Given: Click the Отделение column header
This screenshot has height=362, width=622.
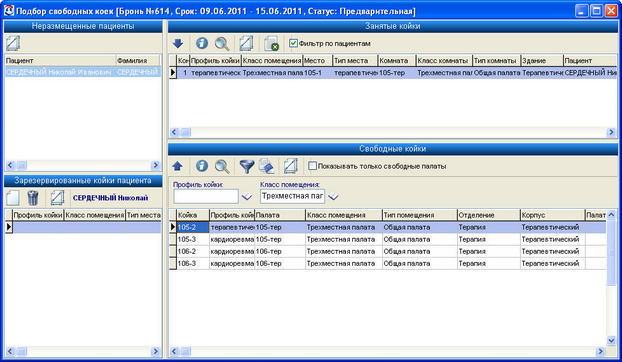Looking at the screenshot, I should 489,215.
